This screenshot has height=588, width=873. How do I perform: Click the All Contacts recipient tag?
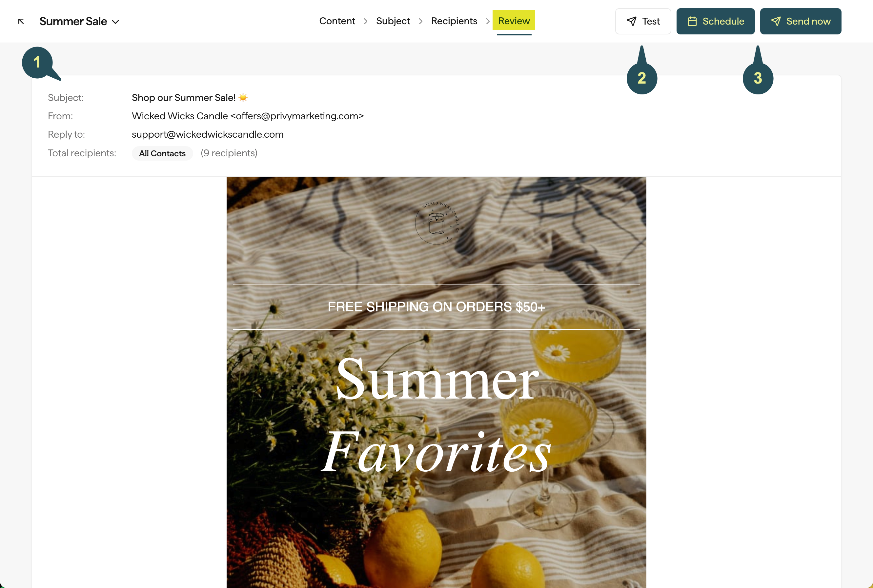[162, 153]
